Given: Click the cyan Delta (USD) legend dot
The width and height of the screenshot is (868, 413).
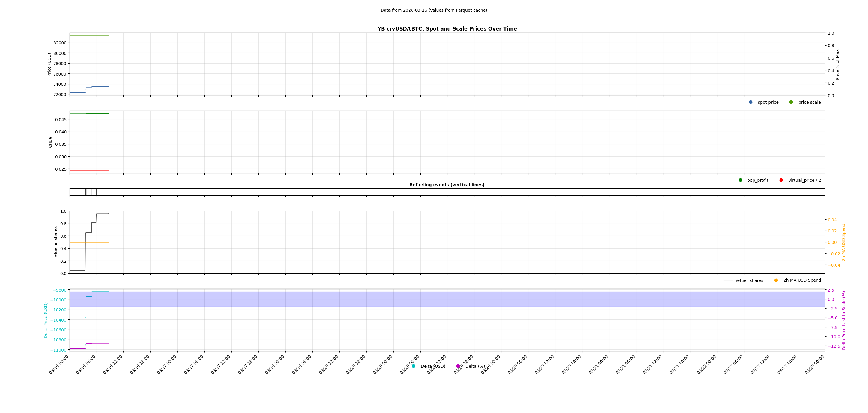Looking at the screenshot, I should (x=413, y=366).
